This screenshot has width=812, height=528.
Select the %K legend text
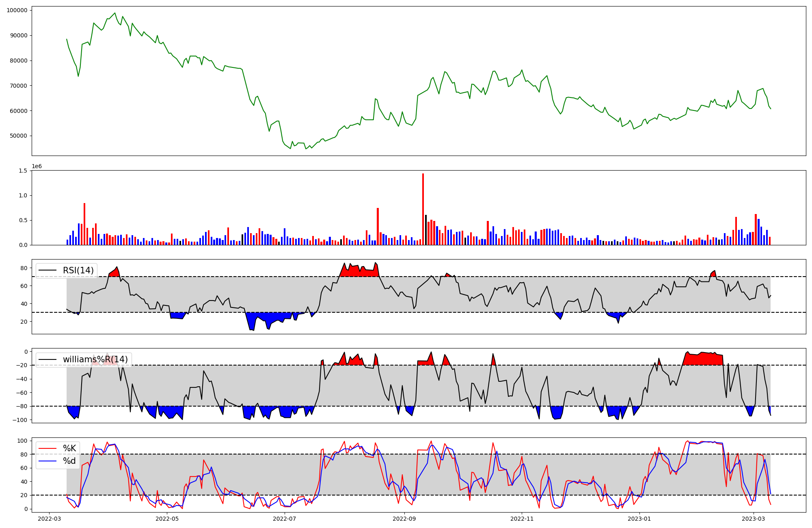tap(69, 448)
